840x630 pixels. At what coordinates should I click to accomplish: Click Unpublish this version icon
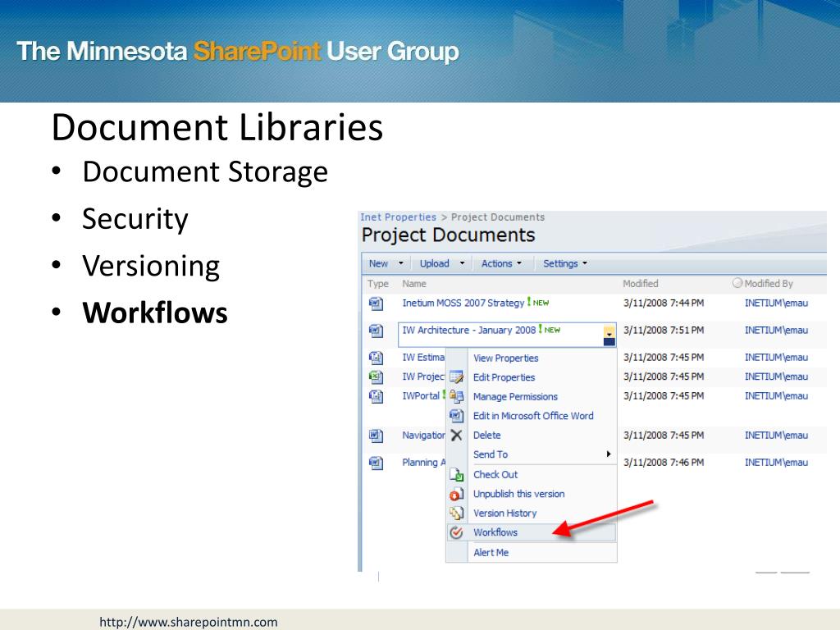pyautogui.click(x=456, y=494)
